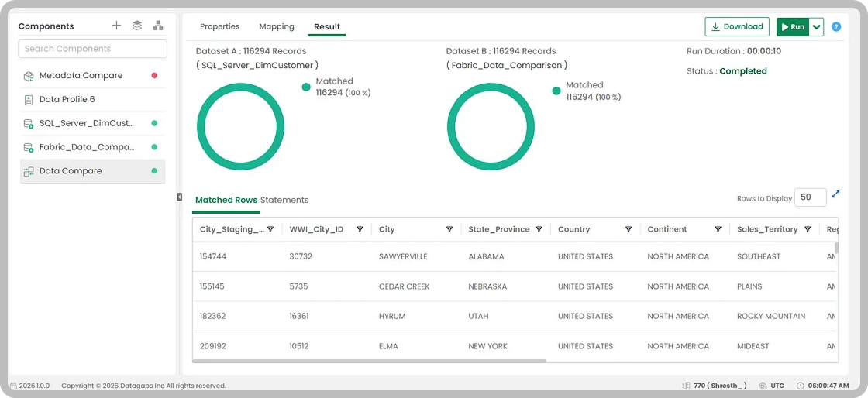Click the Download button
Screen dimensions: 868x398
[737, 26]
